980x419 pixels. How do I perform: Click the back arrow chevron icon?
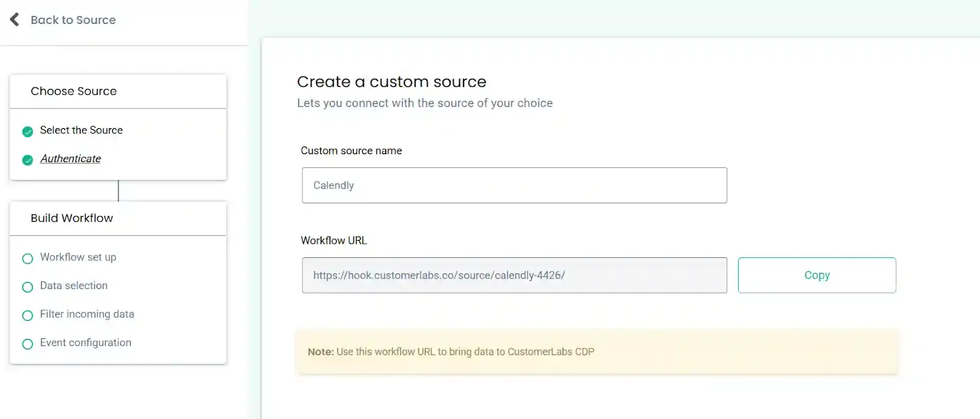click(x=15, y=20)
